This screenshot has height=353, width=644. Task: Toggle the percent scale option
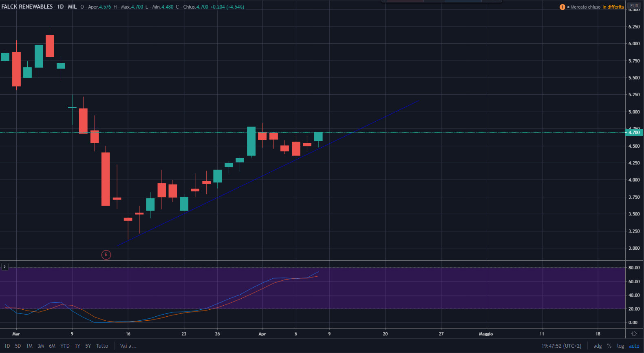[609, 346]
